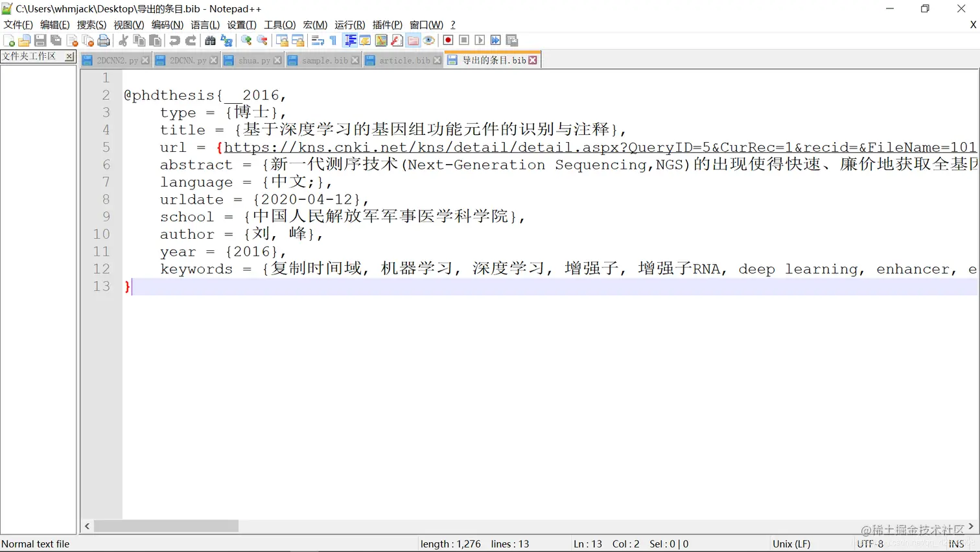The height and width of the screenshot is (552, 980).
Task: Open the 视图(V) menu
Action: [128, 25]
